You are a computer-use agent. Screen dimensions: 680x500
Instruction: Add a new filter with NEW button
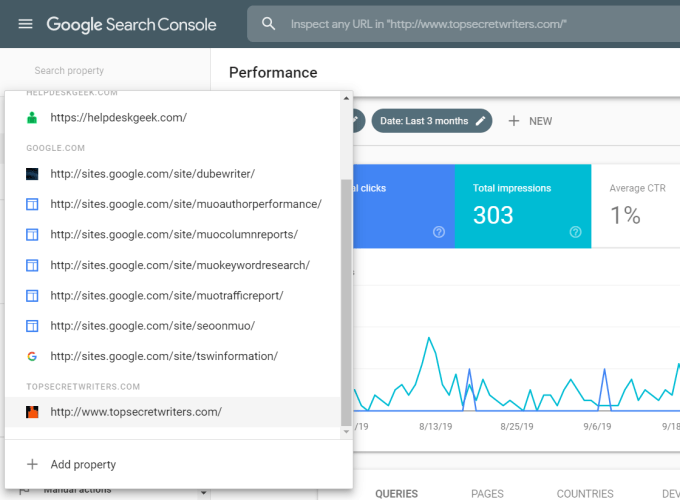[x=530, y=121]
